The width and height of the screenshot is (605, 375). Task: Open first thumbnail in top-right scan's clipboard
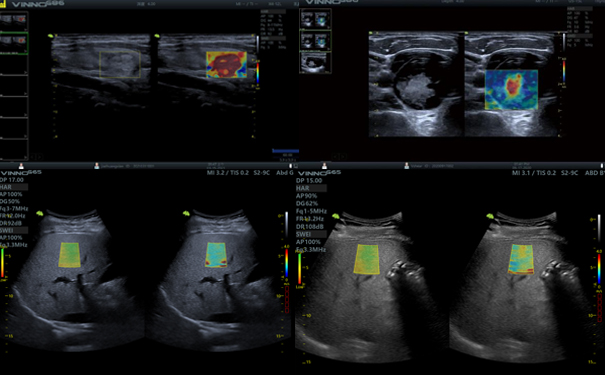pos(315,19)
